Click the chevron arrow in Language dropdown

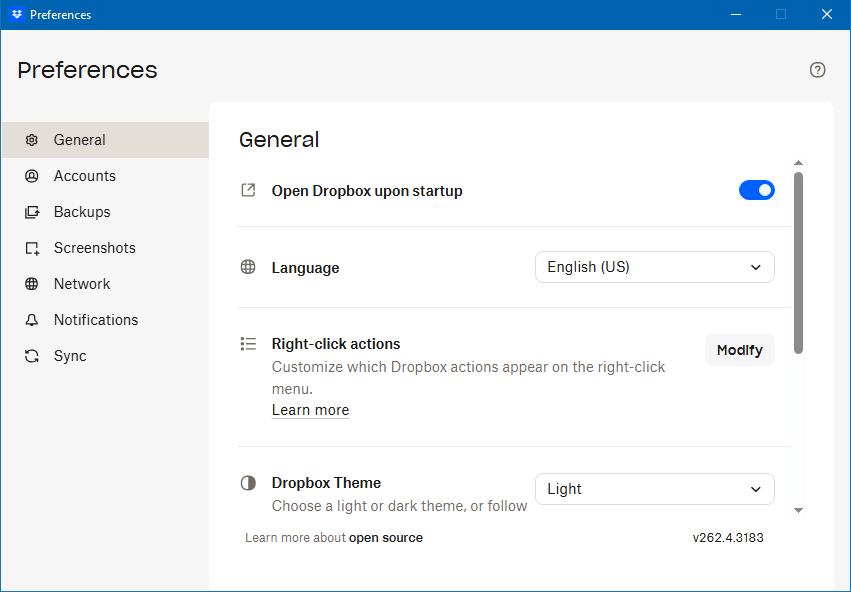pos(755,268)
